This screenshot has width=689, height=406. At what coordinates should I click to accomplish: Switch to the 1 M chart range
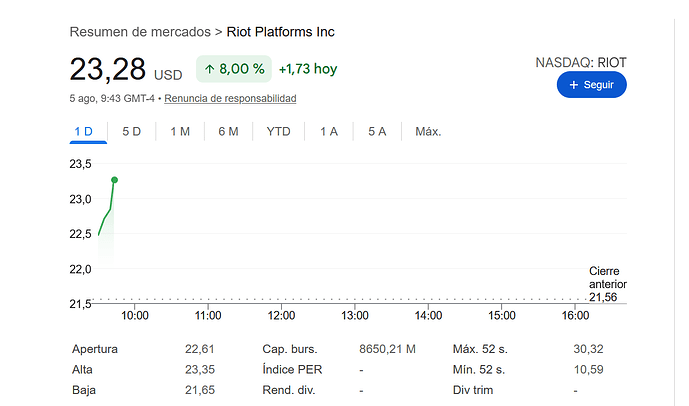[180, 131]
